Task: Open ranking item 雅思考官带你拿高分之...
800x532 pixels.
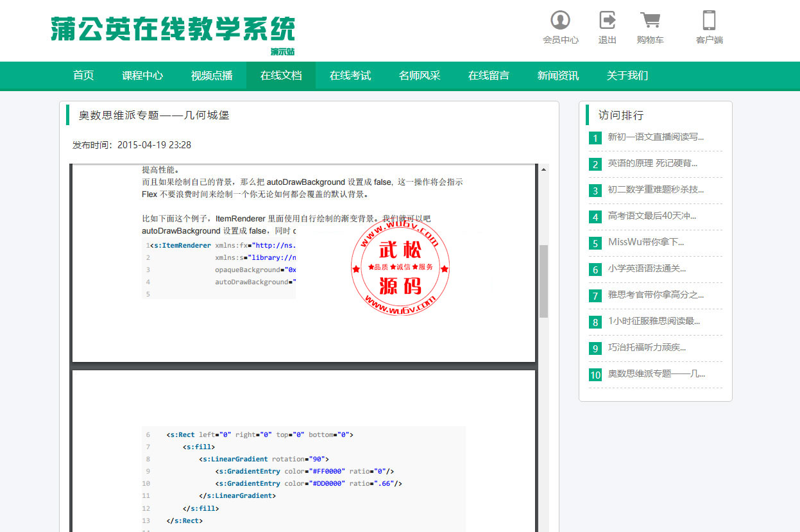Action: pos(656,295)
